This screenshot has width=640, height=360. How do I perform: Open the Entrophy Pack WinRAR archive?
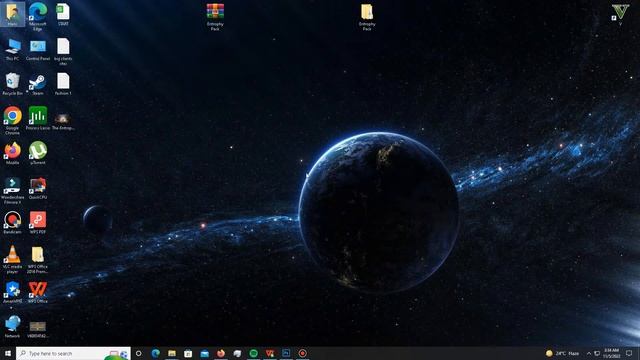click(215, 16)
